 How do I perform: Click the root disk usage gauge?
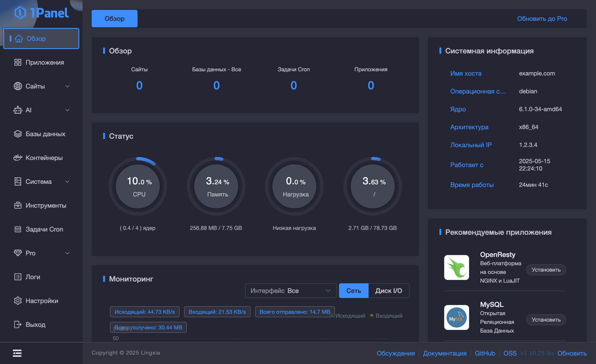[373, 186]
